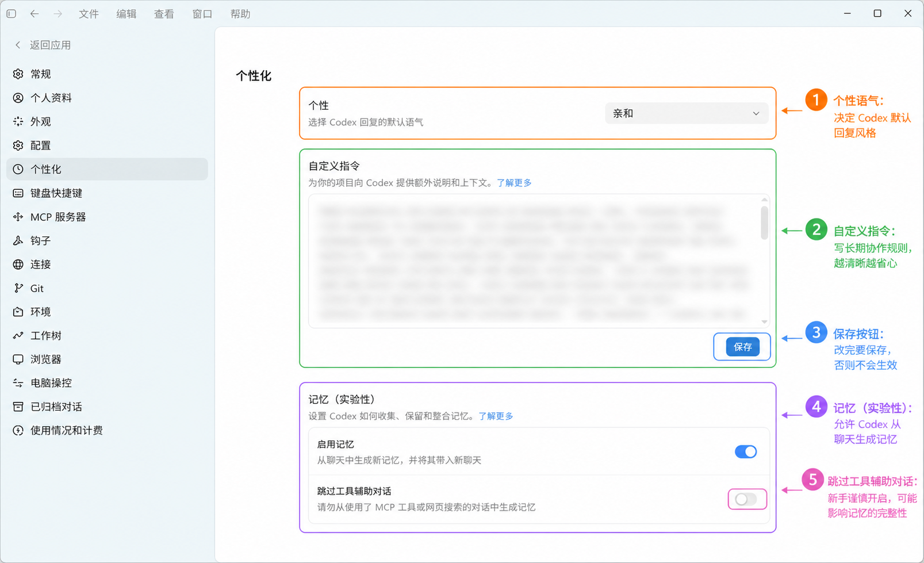The image size is (924, 563).
Task: Open the 文件 menu
Action: tap(89, 14)
